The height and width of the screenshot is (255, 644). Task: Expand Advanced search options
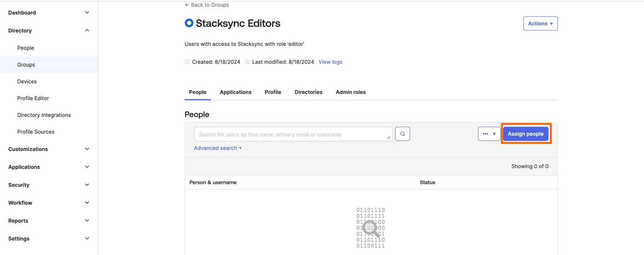point(218,148)
